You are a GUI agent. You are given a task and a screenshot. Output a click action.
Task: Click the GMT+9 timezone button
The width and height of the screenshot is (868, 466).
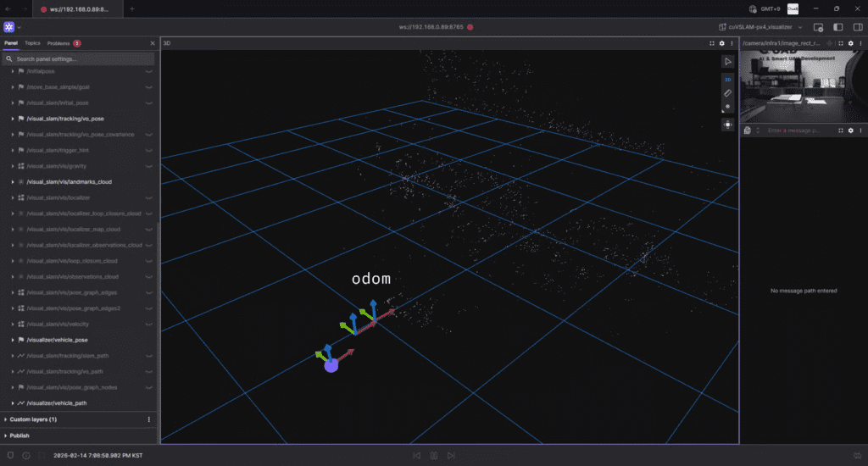click(764, 8)
